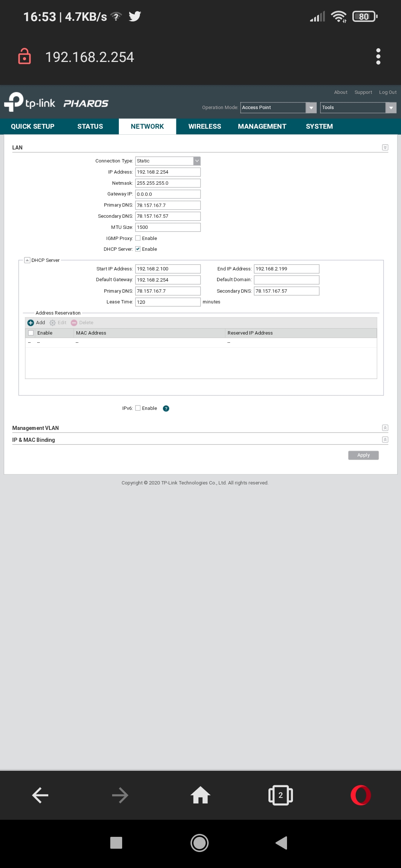Viewport: 401px width, 868px height.
Task: Open the Connection Type dropdown
Action: (x=168, y=161)
